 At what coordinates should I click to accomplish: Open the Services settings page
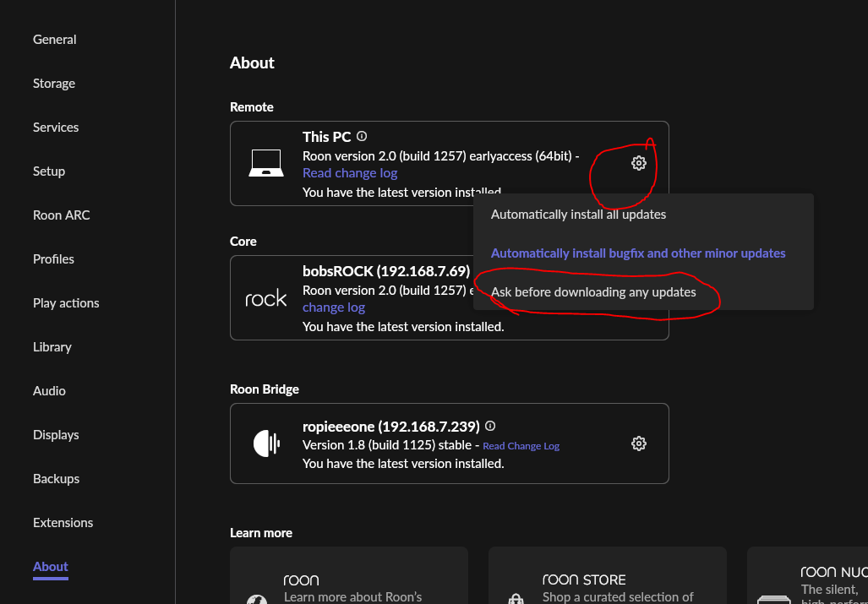coord(55,128)
